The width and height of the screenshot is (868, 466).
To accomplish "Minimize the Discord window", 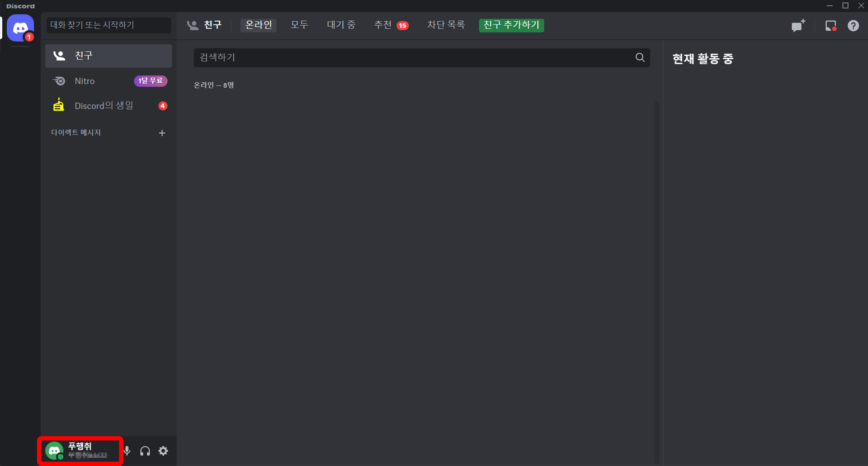I will (x=830, y=5).
